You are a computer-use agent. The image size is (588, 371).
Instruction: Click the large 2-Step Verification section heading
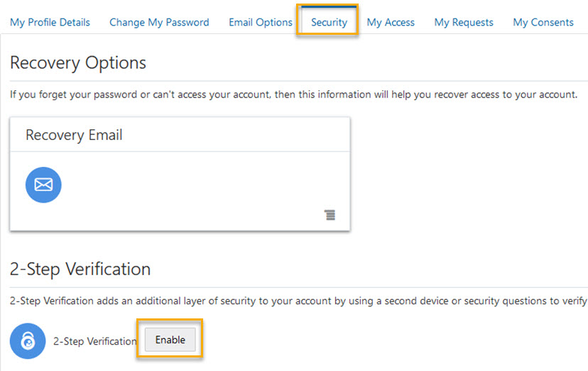pos(80,269)
